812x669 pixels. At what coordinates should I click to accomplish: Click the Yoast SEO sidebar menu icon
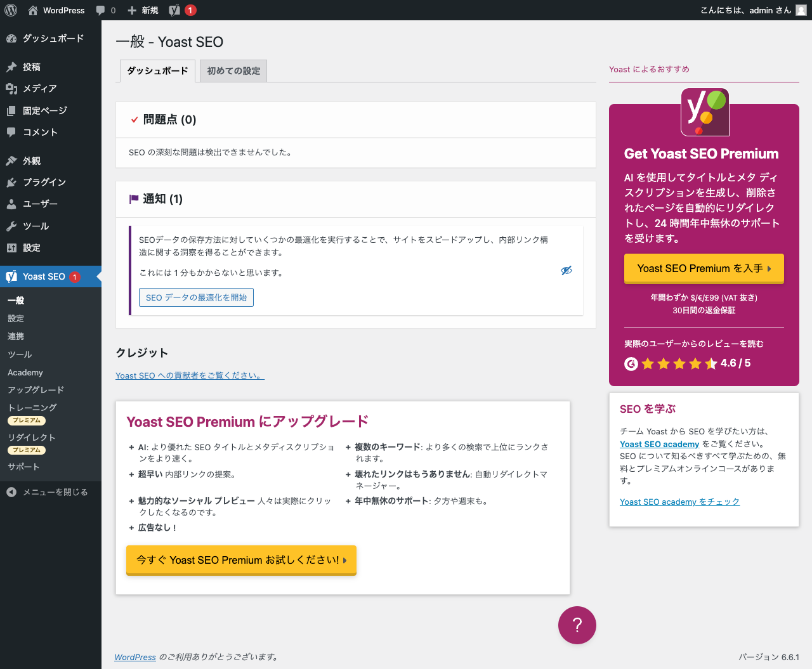point(11,276)
